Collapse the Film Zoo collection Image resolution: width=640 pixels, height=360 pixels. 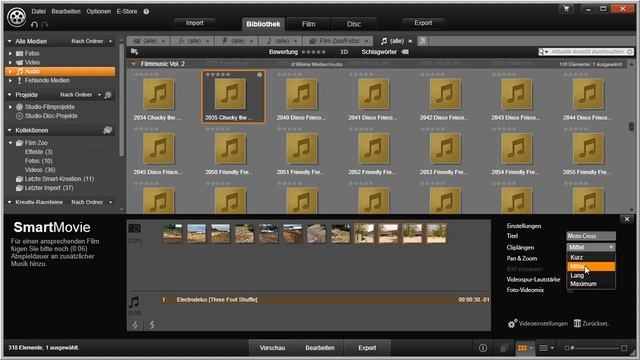tap(11, 143)
